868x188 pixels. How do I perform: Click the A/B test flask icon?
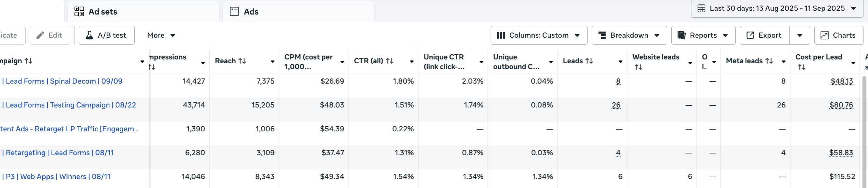pos(89,35)
